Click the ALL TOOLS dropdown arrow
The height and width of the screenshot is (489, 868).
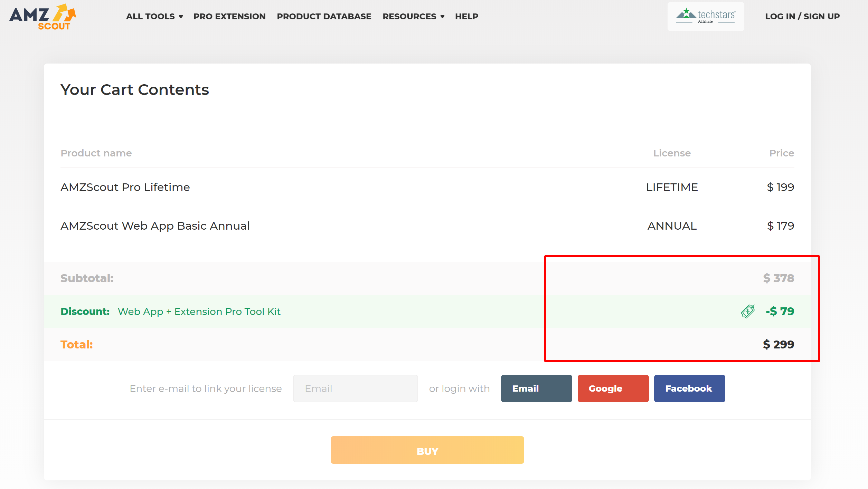coord(181,17)
